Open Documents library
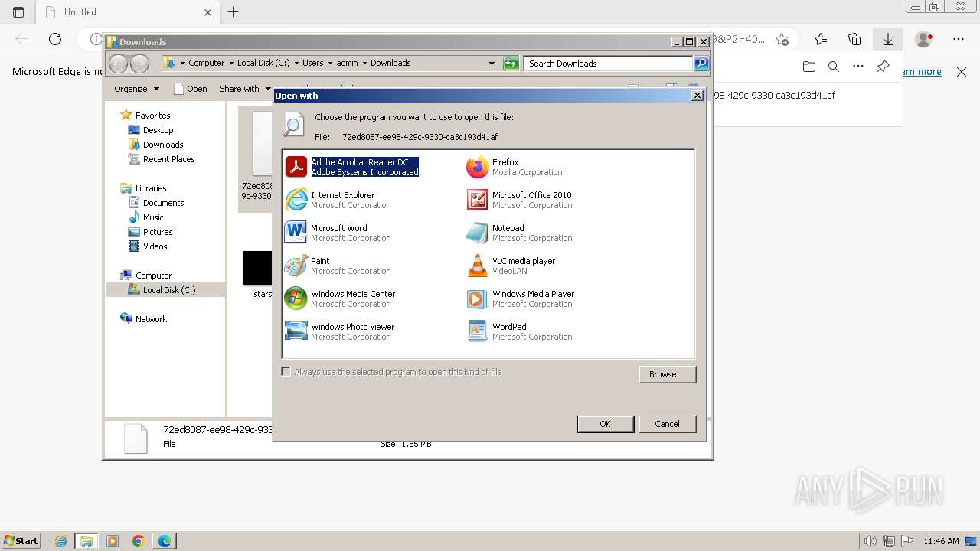The image size is (980, 551). click(163, 203)
